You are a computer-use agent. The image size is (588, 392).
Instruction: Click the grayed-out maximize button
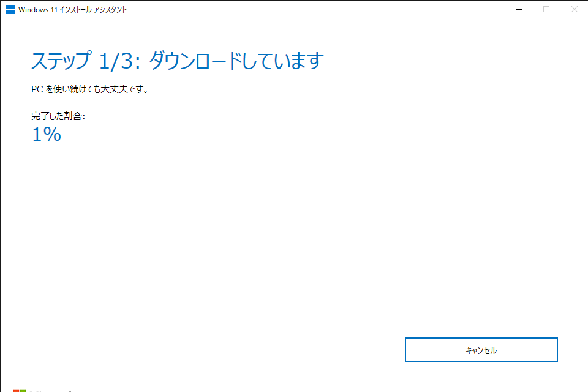[546, 9]
